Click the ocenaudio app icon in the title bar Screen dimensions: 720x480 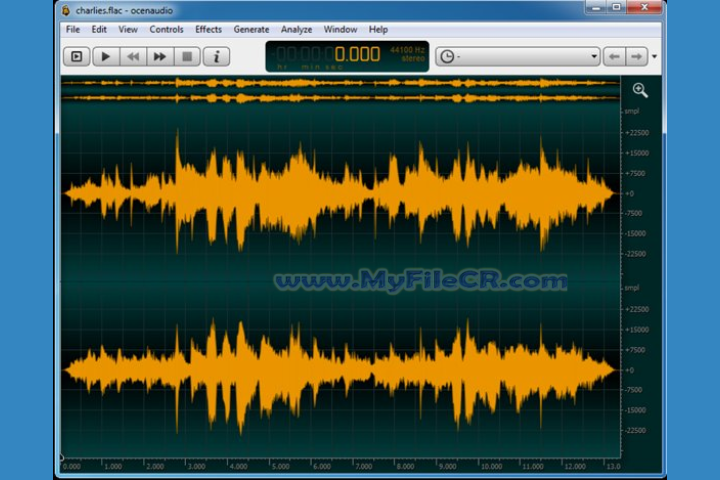66,10
